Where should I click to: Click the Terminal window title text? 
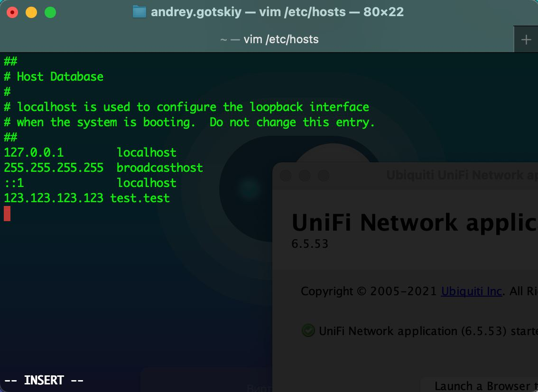(277, 12)
